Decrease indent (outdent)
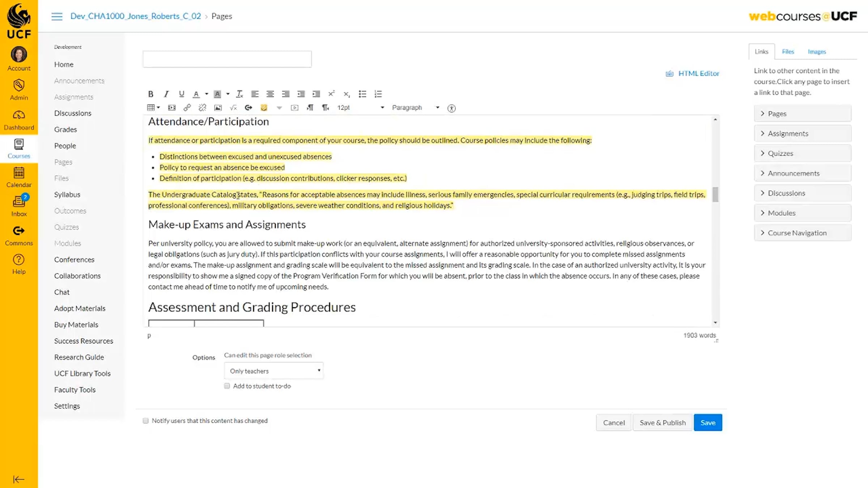This screenshot has height=488, width=868. click(301, 94)
